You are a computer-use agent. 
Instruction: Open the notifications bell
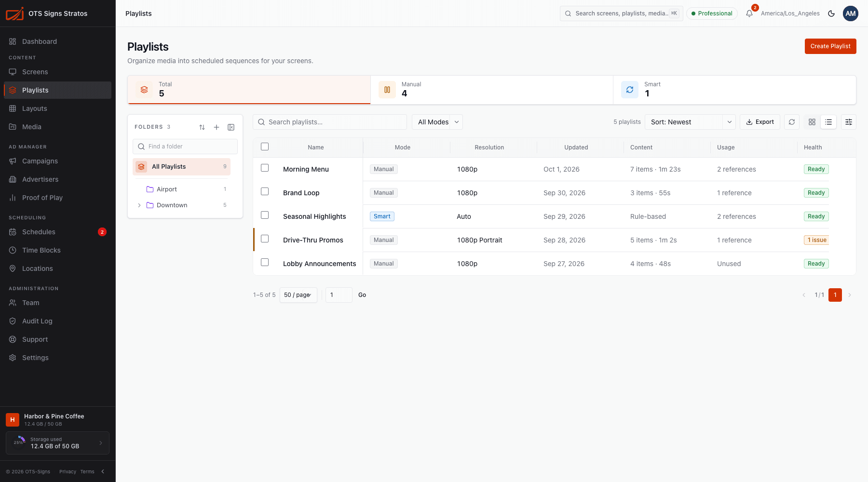pos(749,13)
